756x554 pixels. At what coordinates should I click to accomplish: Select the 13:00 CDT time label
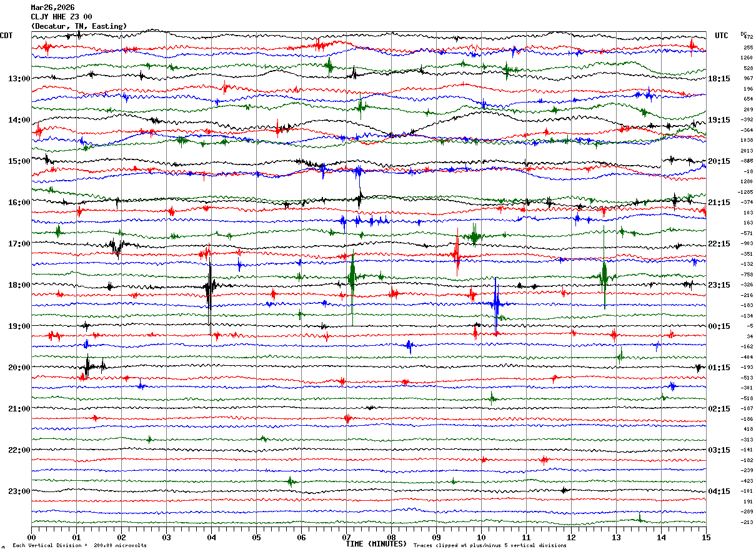click(x=19, y=79)
